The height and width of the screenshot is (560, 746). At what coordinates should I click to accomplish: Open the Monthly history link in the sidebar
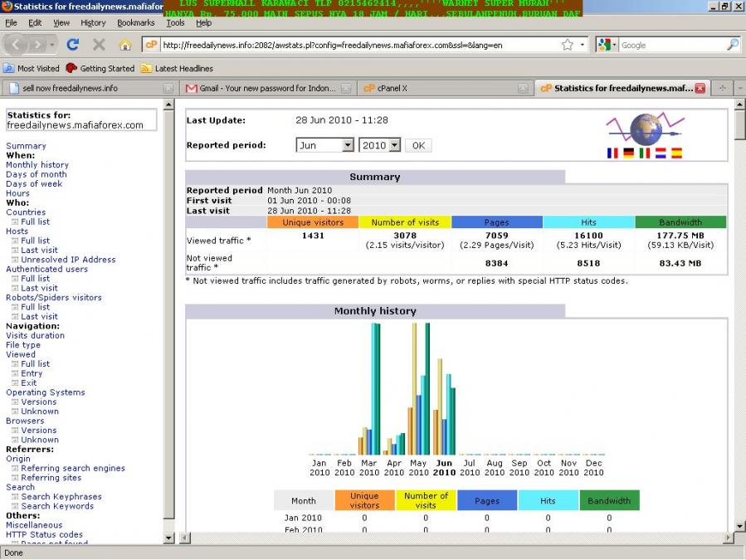(x=37, y=165)
